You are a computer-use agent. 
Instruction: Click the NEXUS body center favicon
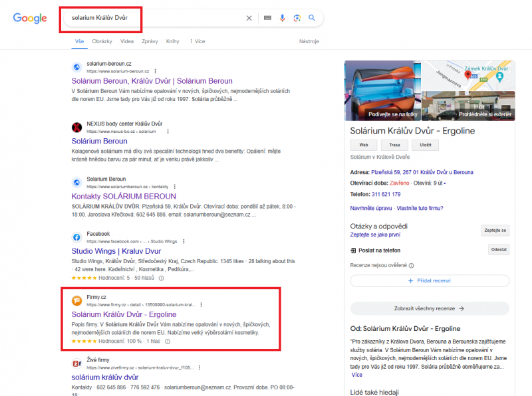coord(77,128)
